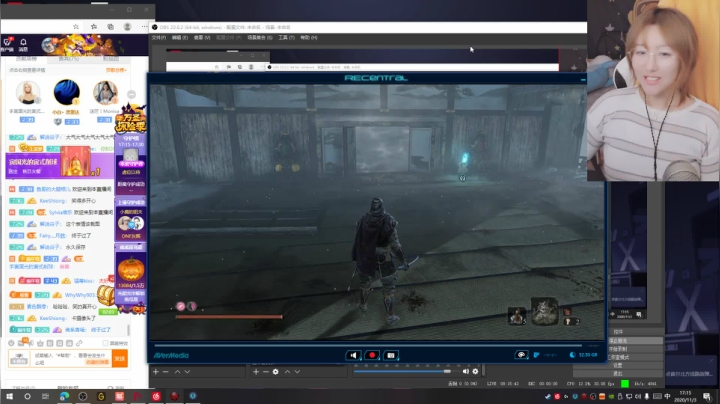Select the middle tab in ranking panel

[69, 59]
